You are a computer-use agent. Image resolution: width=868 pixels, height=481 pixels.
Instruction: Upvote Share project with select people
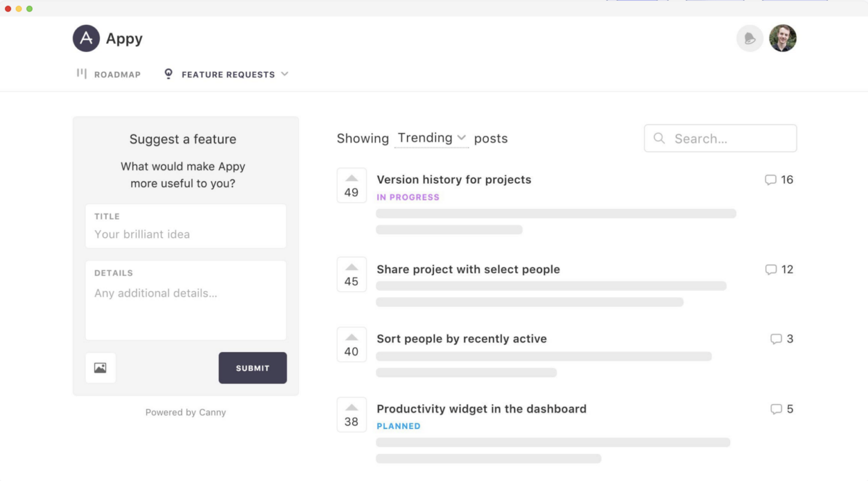pos(351,275)
